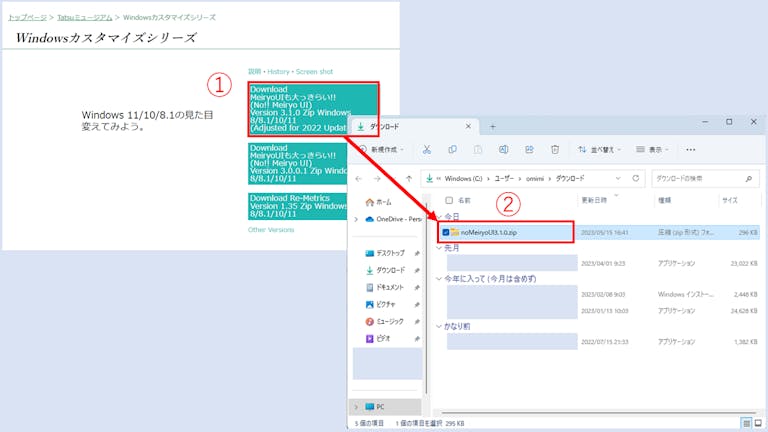Collapse the 今年に入って group

coord(439,279)
